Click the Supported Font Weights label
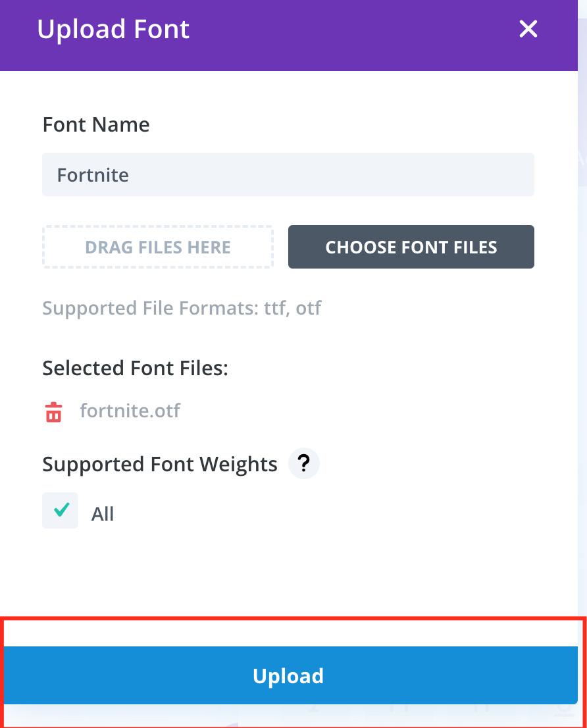Image resolution: width=587 pixels, height=728 pixels. 160,464
